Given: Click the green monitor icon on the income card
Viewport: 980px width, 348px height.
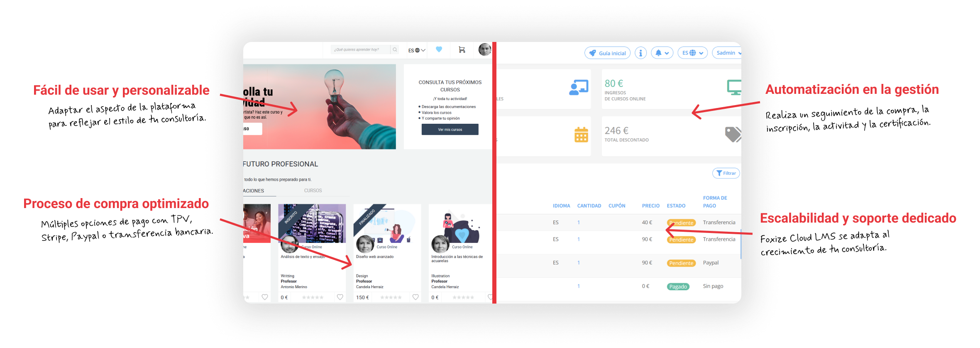Looking at the screenshot, I should tap(734, 87).
